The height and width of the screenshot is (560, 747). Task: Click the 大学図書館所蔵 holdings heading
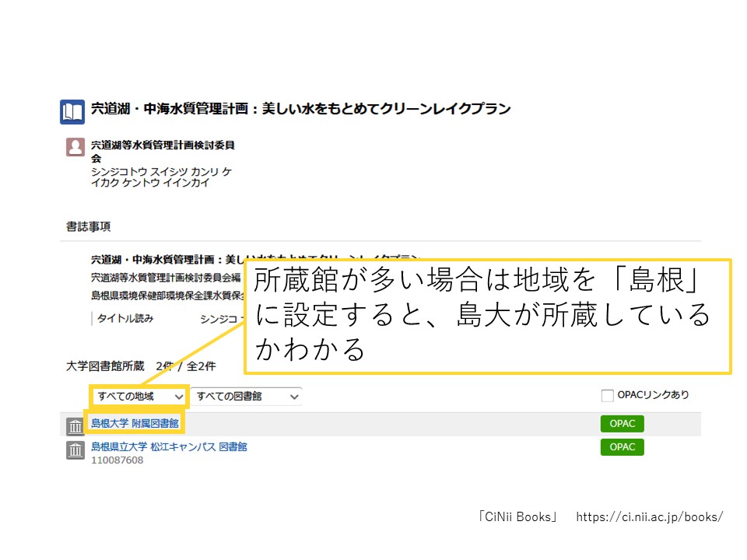(107, 366)
